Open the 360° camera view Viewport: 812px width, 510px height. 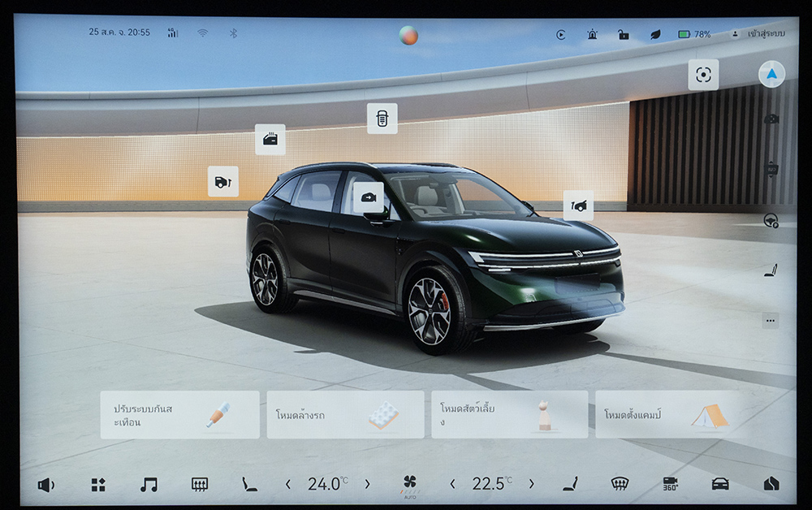click(670, 484)
